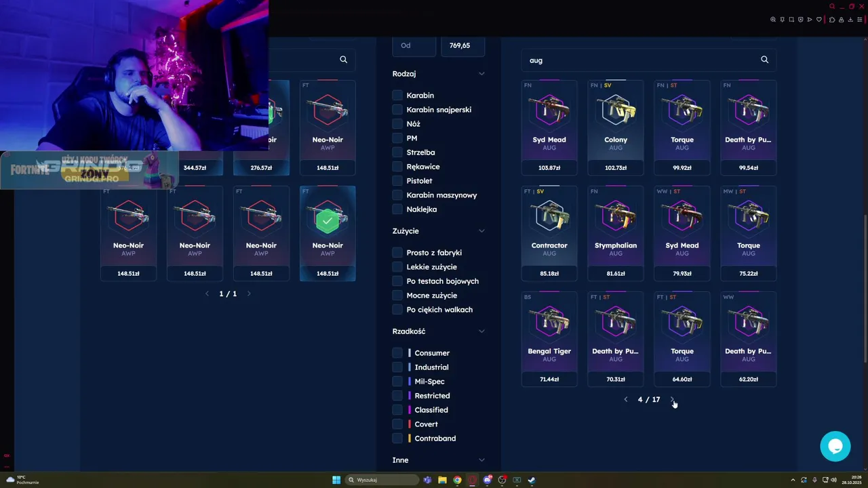Go to next page of AUG results

click(672, 400)
